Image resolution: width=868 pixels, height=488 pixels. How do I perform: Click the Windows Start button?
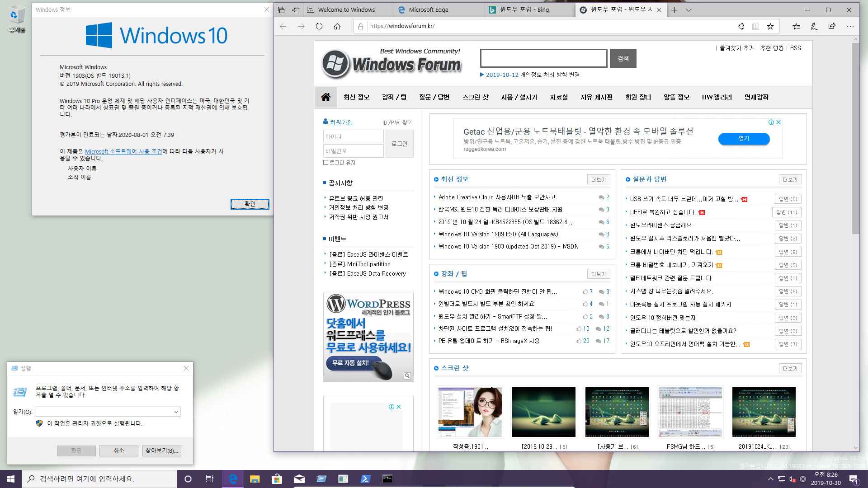(11, 479)
